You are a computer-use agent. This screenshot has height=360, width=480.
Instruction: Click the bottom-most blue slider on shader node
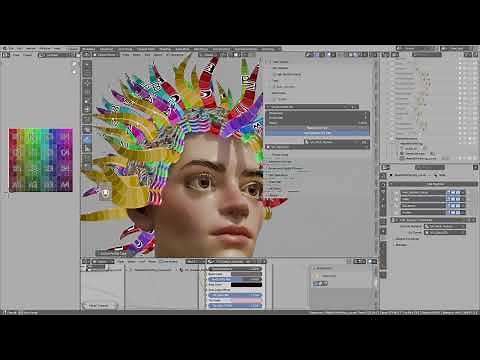[x=235, y=306]
